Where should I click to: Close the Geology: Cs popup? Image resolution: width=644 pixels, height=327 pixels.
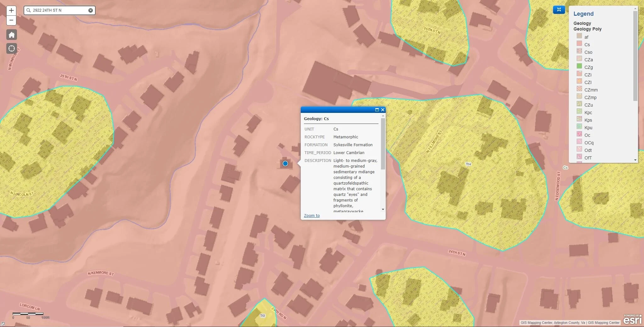[x=383, y=110]
